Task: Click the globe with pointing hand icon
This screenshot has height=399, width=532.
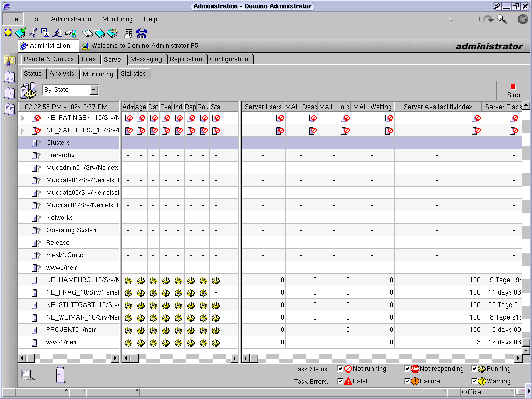Action: point(71,33)
